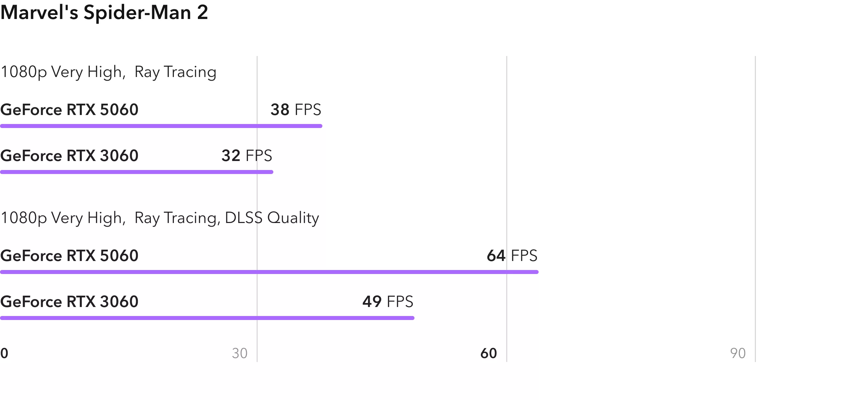Click the purple bar under 64 FPS
The image size is (868, 400).
[x=269, y=272]
